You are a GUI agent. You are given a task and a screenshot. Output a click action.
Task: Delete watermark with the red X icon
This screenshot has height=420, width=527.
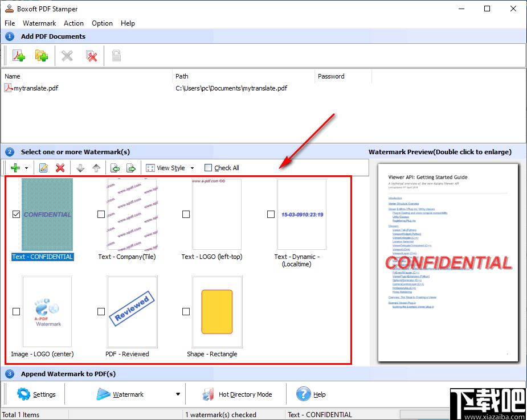(x=60, y=167)
